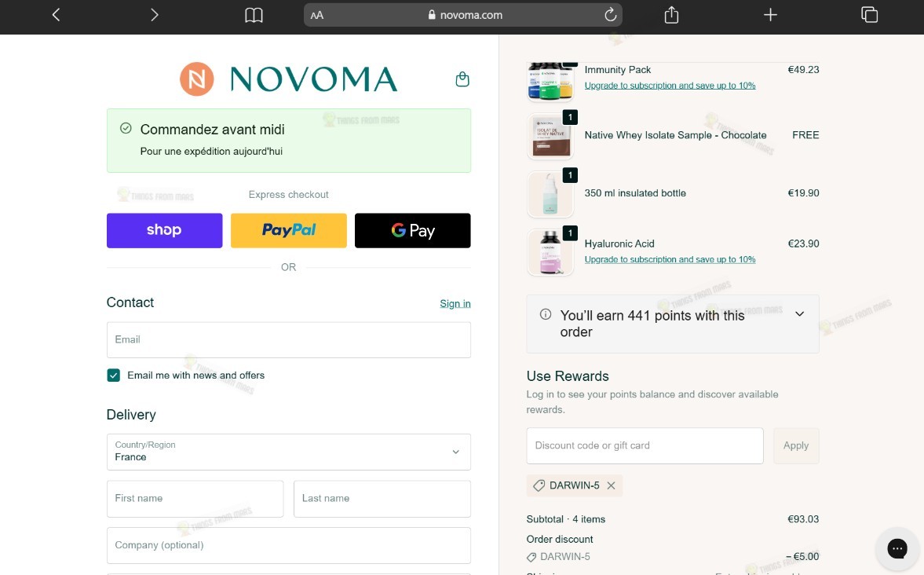The width and height of the screenshot is (924, 575).
Task: Click Hyaluronic Acid upgrade to subscription link
Action: click(670, 259)
